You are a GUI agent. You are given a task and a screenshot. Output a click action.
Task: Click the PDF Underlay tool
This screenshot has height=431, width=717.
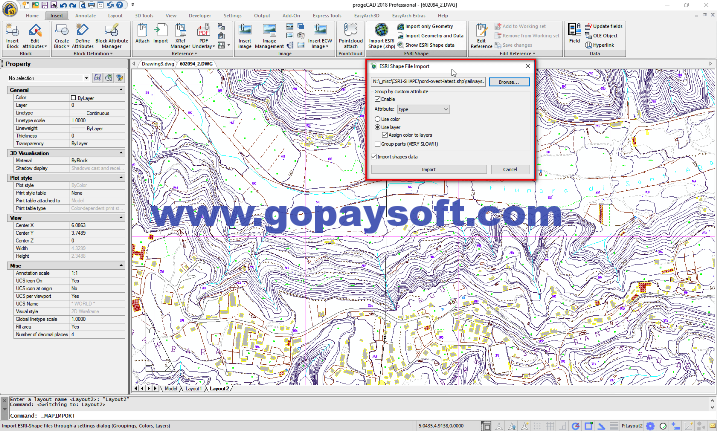203,36
